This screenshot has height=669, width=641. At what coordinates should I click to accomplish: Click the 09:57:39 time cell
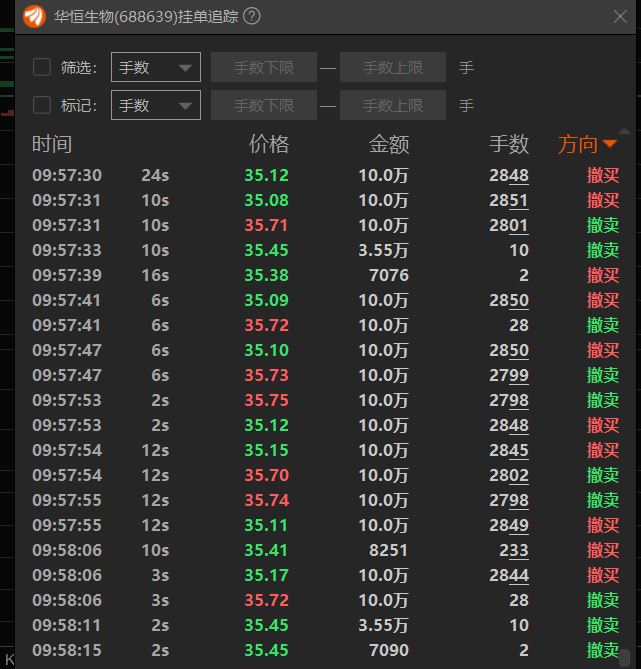[67, 276]
